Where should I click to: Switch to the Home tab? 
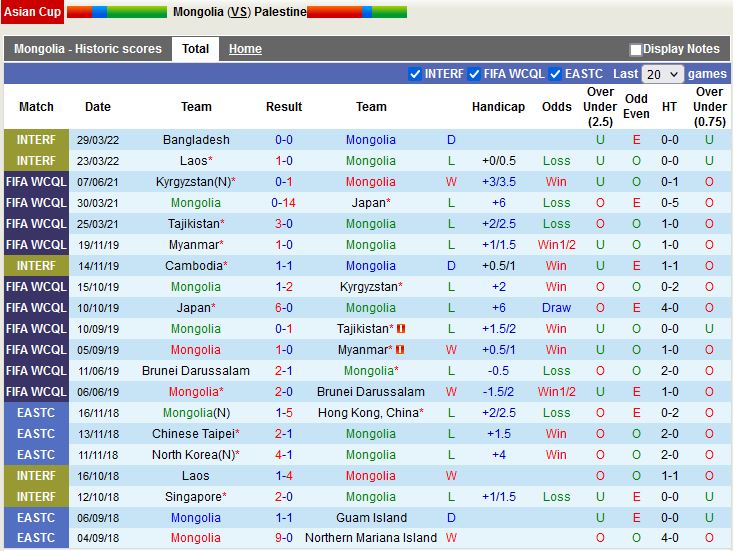(x=245, y=49)
